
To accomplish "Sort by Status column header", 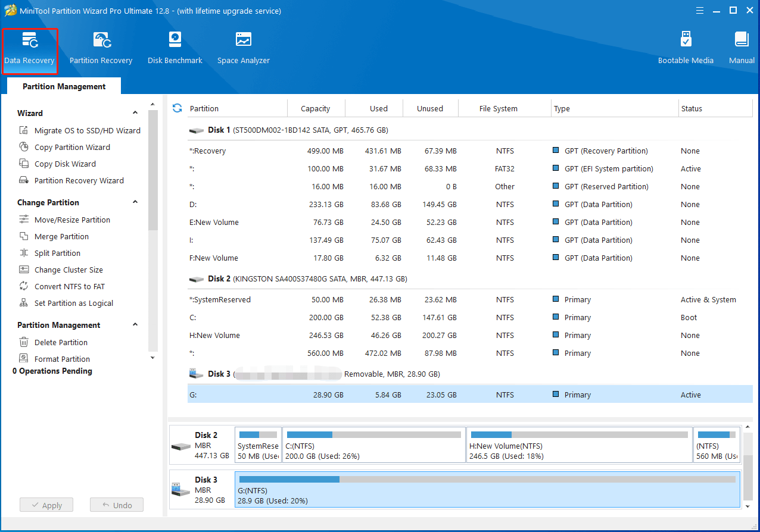I will (715, 108).
